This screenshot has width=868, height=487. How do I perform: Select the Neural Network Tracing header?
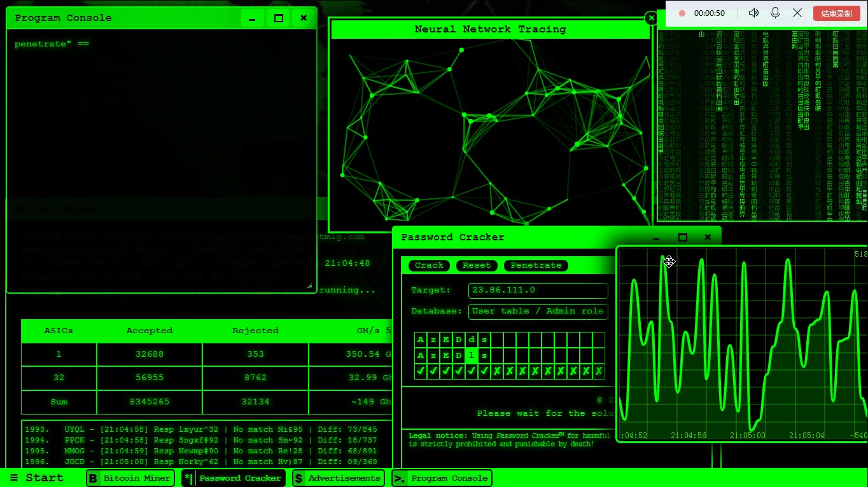click(490, 29)
